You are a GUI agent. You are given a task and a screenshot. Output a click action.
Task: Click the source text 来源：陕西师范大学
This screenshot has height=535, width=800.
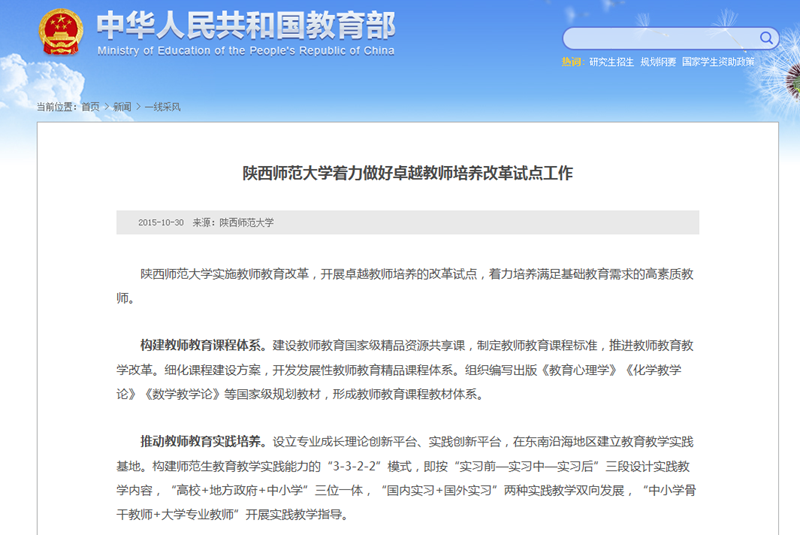pos(233,222)
